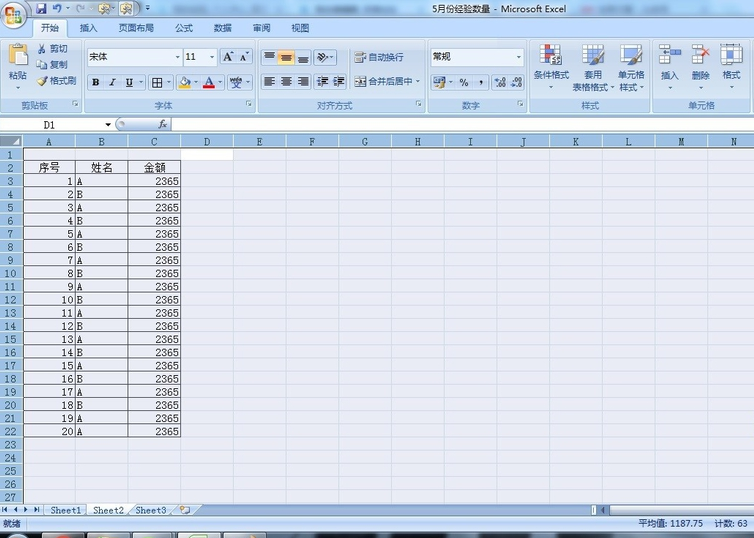Toggle wrap text 自动换行
The image size is (754, 538).
[x=379, y=57]
